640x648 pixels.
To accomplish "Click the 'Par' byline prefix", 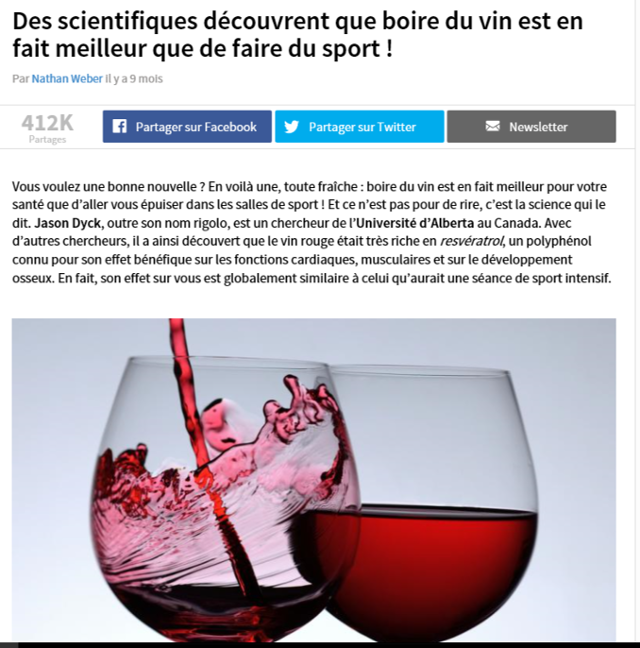I will (21, 79).
